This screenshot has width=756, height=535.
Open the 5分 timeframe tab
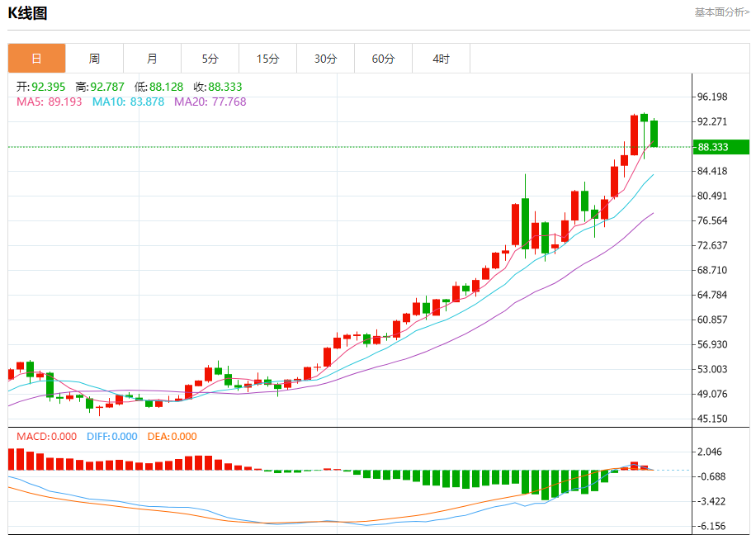(210, 59)
